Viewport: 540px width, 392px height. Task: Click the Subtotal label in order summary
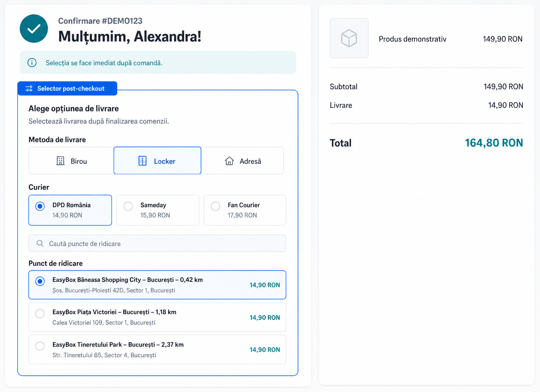coord(343,87)
